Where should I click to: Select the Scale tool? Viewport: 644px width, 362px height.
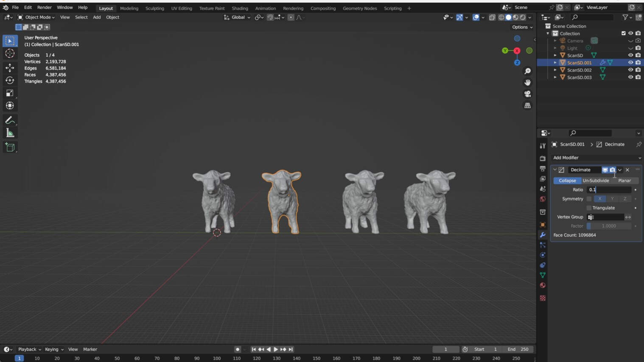point(10,93)
